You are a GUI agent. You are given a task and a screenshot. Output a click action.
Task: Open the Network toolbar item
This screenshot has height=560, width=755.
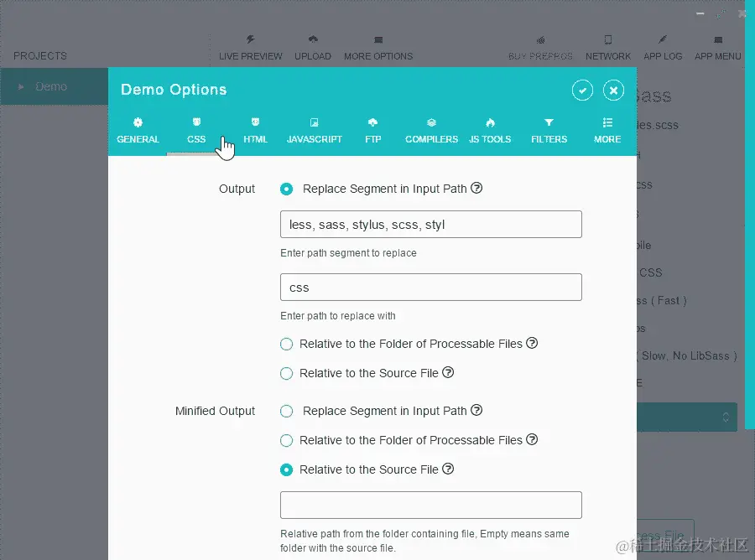[x=608, y=48]
